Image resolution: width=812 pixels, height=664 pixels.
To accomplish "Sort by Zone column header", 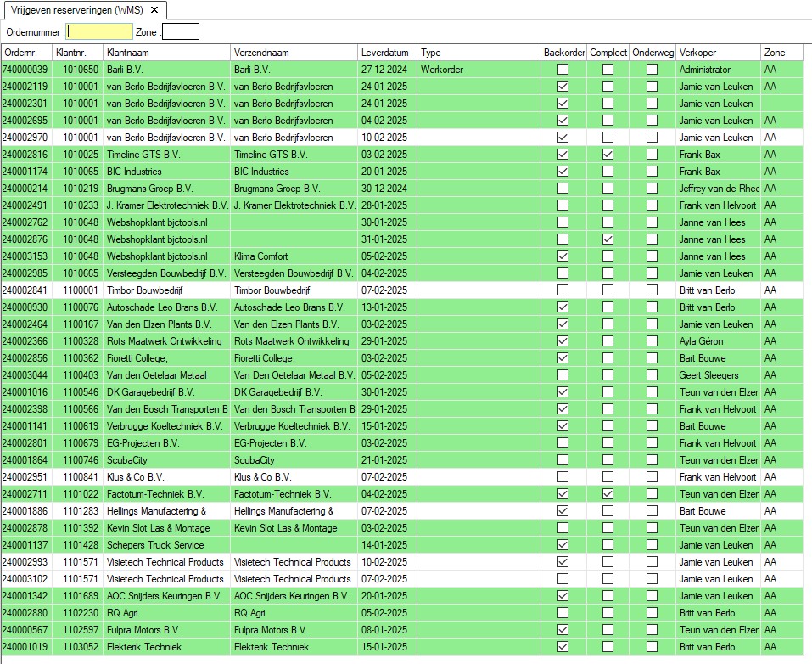I will 781,53.
